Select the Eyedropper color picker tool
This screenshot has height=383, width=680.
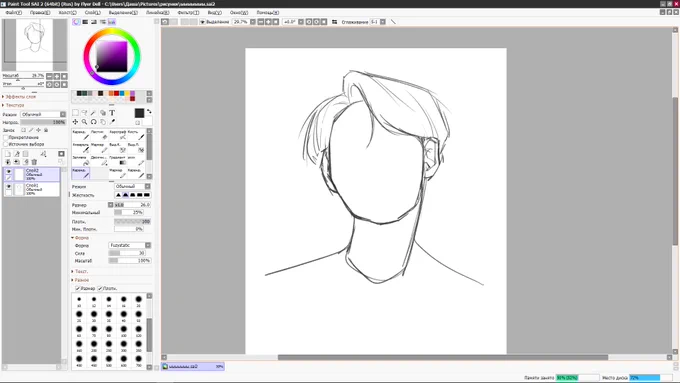(x=112, y=122)
